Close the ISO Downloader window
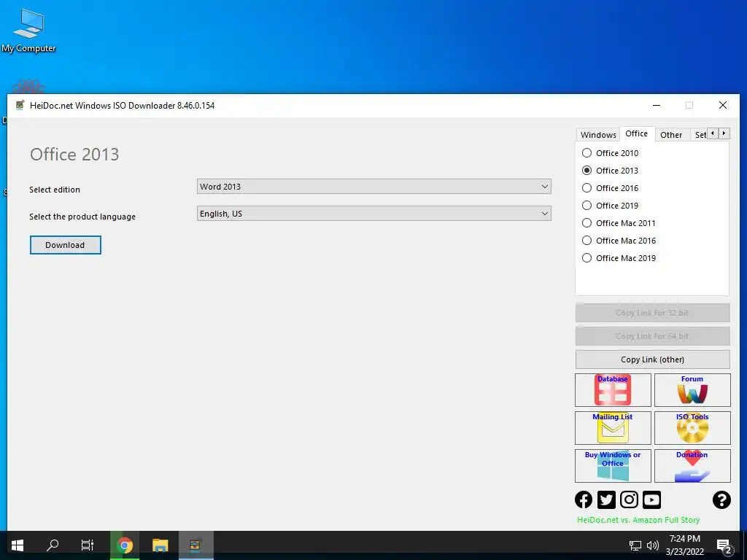Image resolution: width=747 pixels, height=560 pixels. [723, 105]
